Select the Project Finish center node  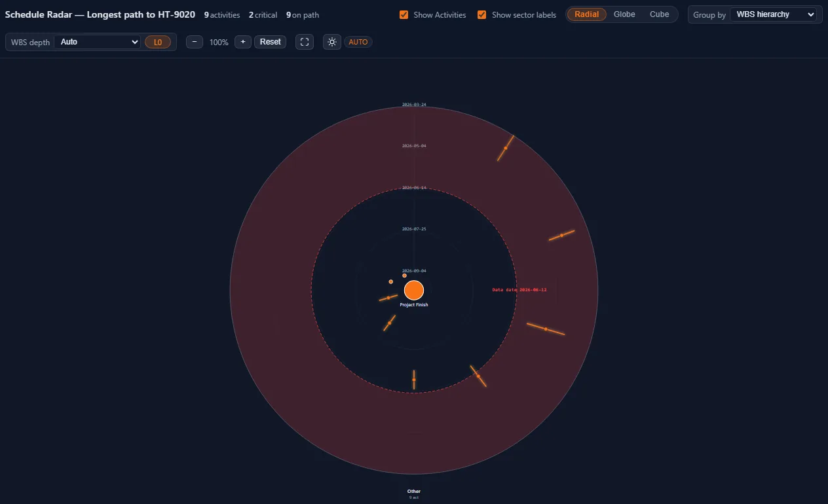pos(414,290)
